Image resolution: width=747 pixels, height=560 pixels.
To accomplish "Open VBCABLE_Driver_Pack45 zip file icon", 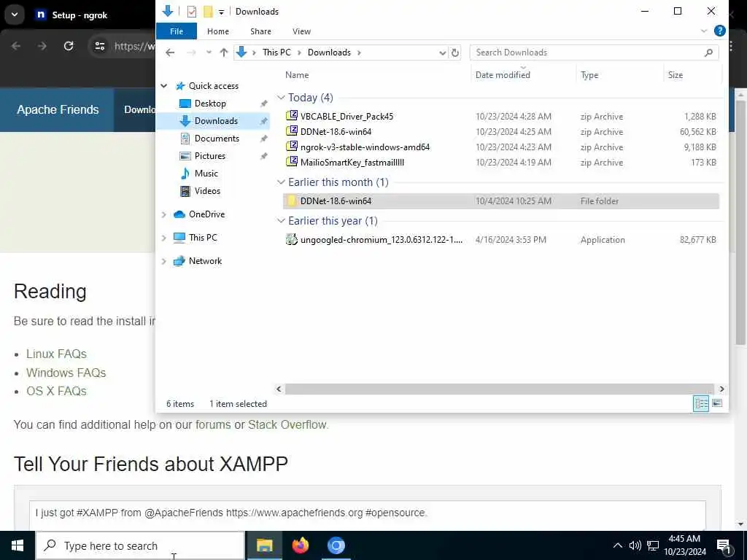I will tap(292, 116).
